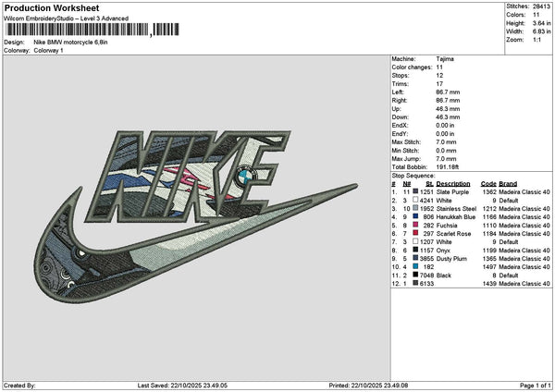This screenshot has height=392, width=555.
Task: Click the Wilcom EmbroideryStudio Level 3 Advanced text
Action: [67, 18]
